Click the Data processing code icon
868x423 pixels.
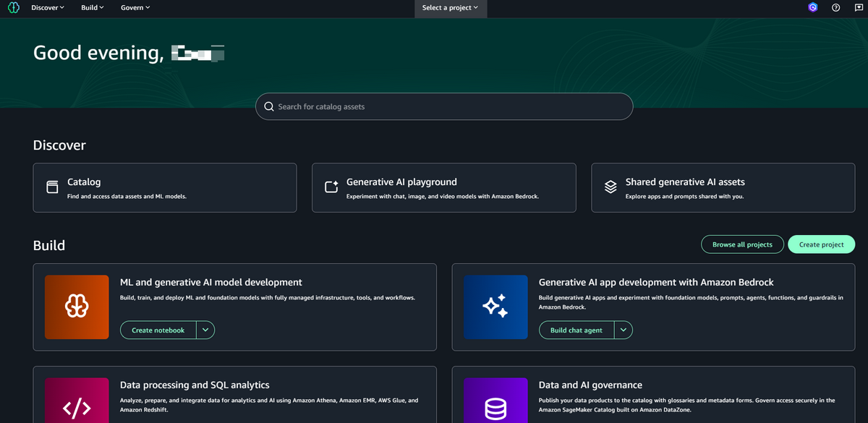77,401
